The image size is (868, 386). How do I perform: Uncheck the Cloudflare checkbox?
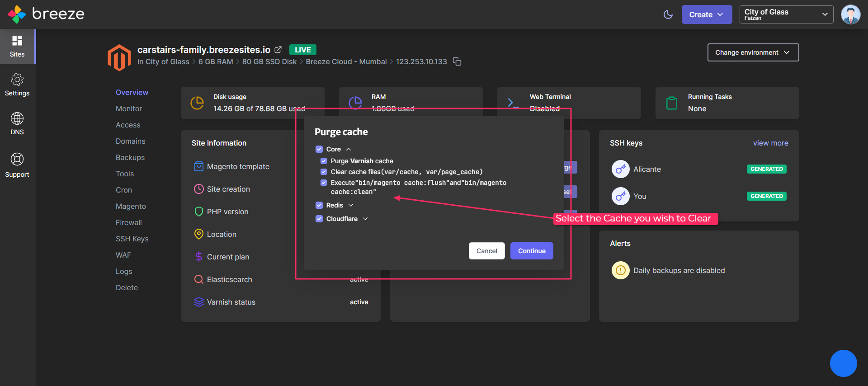pyautogui.click(x=319, y=219)
